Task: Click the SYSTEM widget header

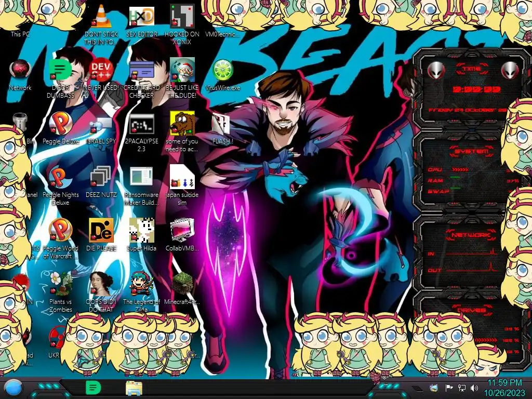Action: coord(472,151)
